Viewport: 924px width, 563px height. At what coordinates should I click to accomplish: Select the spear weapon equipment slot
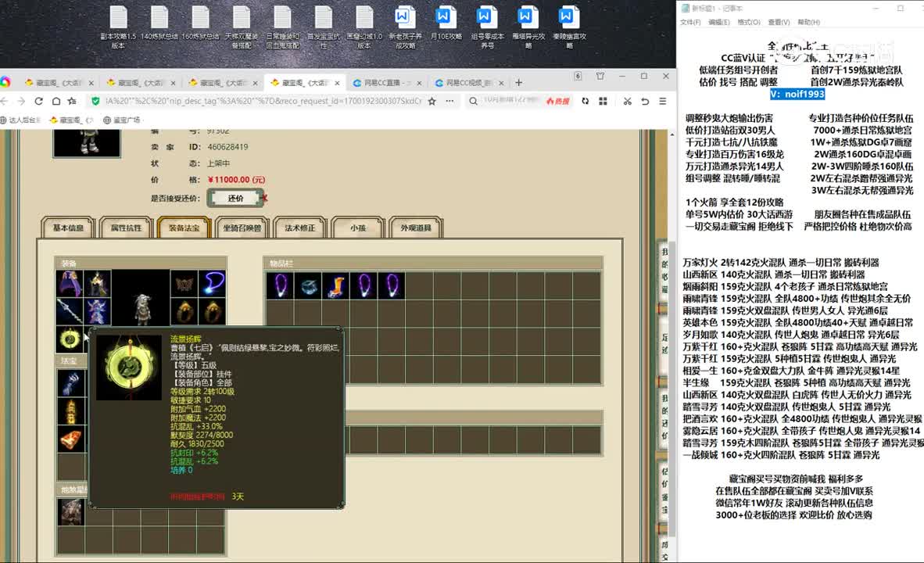pyautogui.click(x=70, y=311)
